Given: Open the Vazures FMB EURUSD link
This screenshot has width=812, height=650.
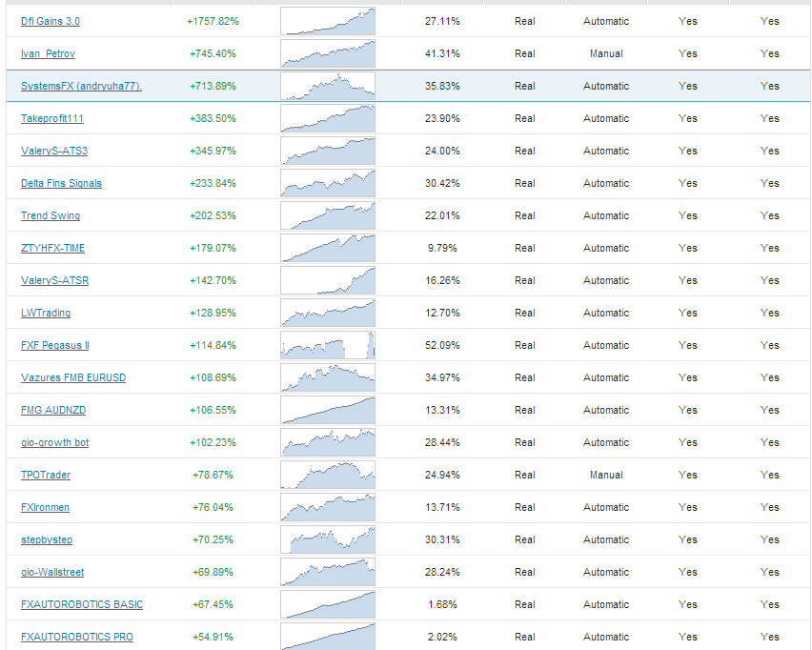Looking at the screenshot, I should 73,377.
